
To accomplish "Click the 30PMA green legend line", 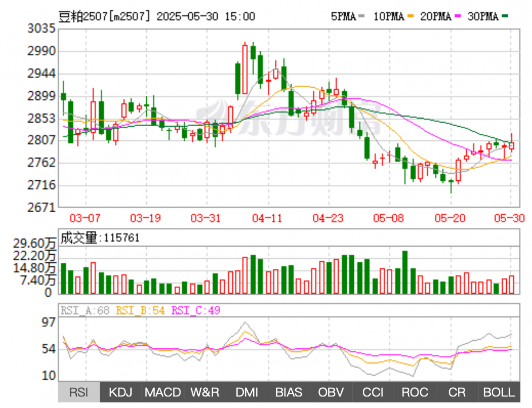I will click(505, 17).
